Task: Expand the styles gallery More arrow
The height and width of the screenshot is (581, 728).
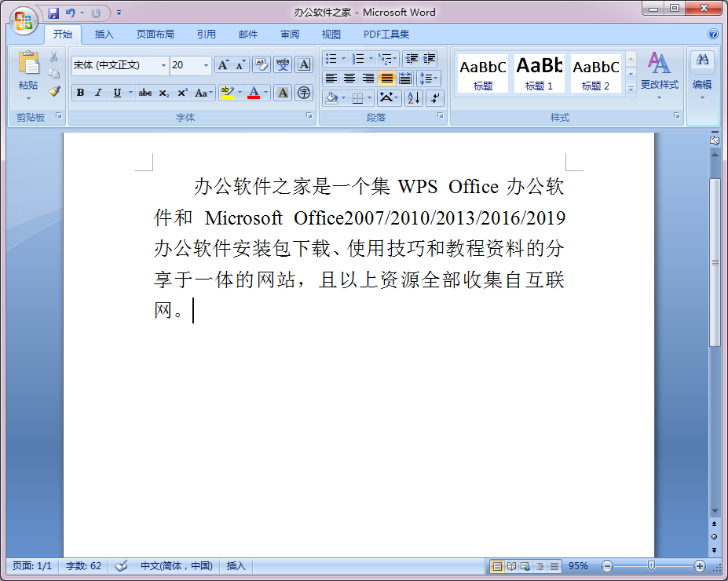Action: point(631,89)
